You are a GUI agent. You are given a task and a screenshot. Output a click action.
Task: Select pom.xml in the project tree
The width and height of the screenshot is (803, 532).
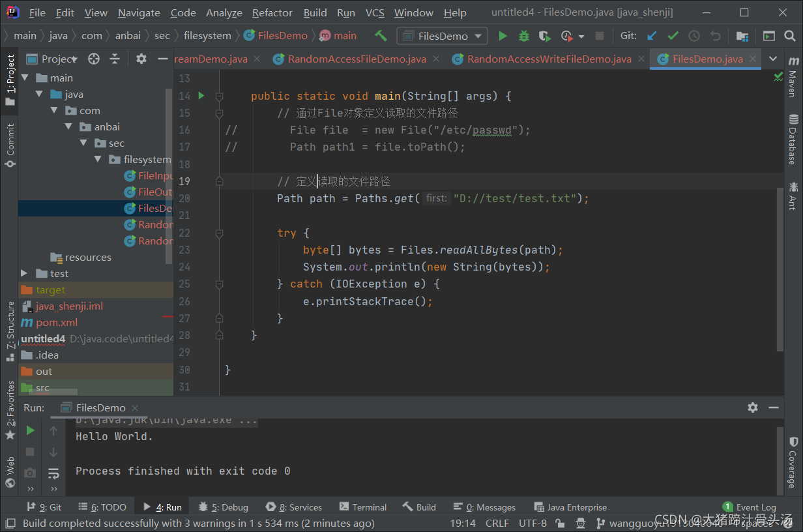pyautogui.click(x=57, y=322)
